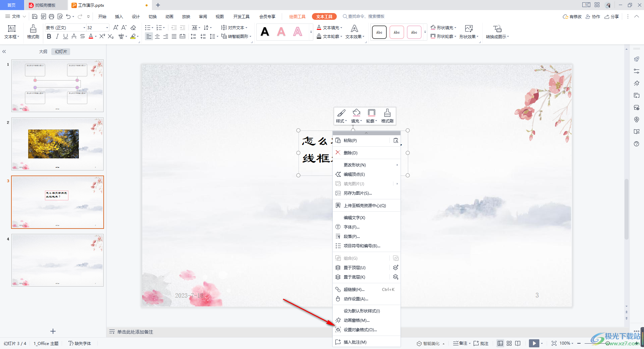Click the distribute text alignment icon
The width and height of the screenshot is (644, 349).
pos(182,36)
